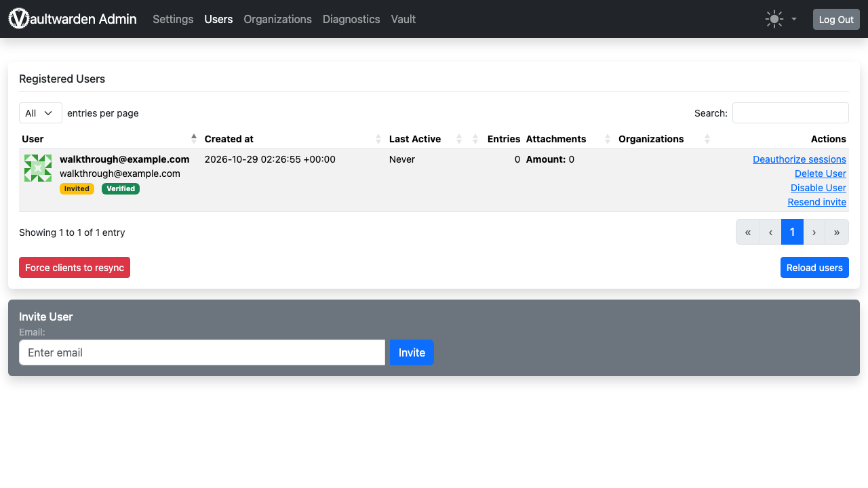Sort table by Attachments column
Image resolution: width=868 pixels, height=488 pixels.
tap(569, 139)
